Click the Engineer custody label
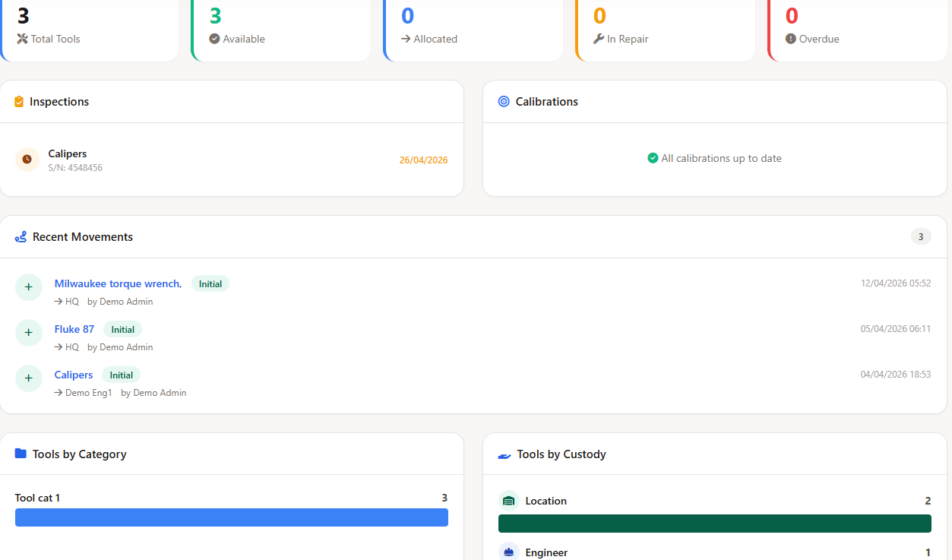The height and width of the screenshot is (560, 952). coord(546,552)
